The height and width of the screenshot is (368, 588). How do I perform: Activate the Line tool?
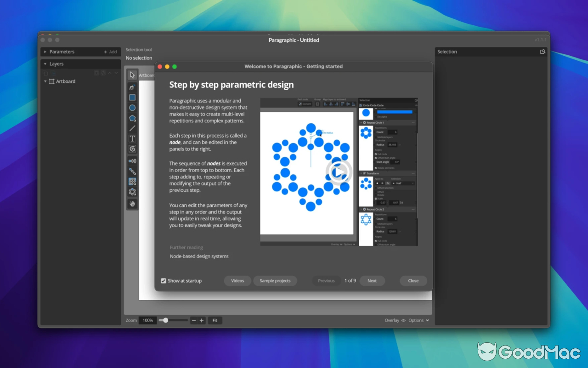132,128
